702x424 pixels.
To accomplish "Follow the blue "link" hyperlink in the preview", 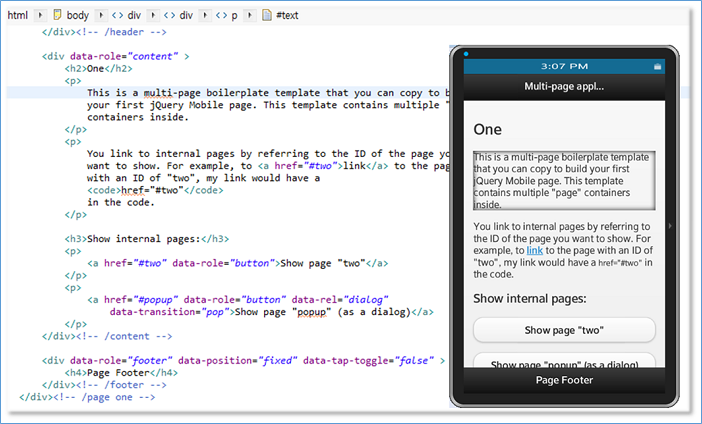I will pyautogui.click(x=535, y=249).
